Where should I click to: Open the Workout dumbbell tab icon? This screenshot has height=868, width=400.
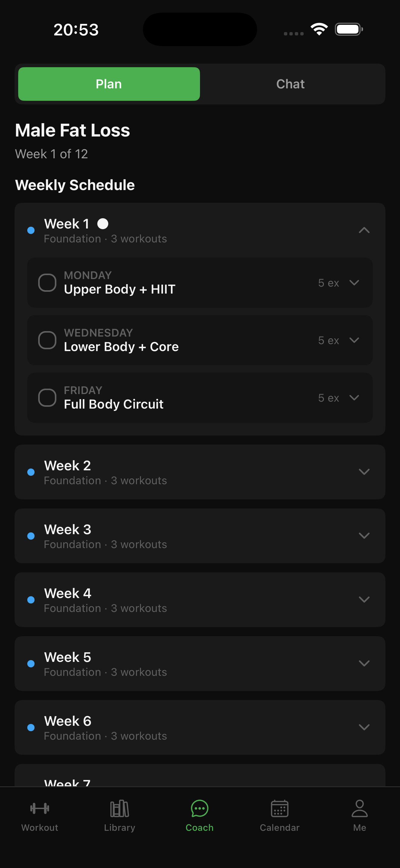point(40,808)
